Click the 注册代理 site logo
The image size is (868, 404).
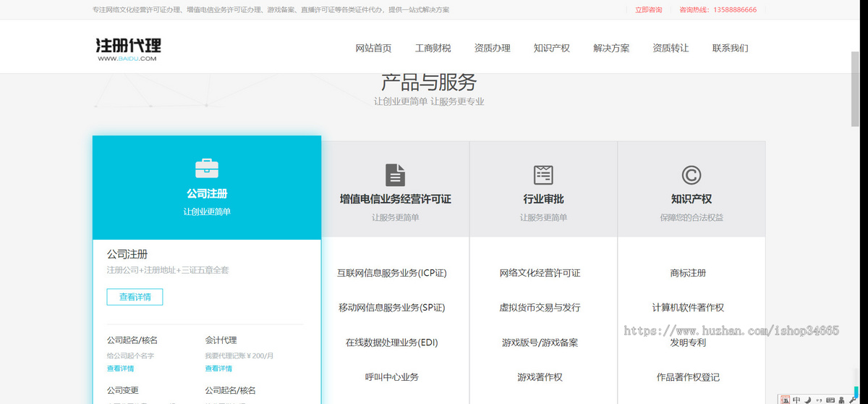tap(128, 49)
